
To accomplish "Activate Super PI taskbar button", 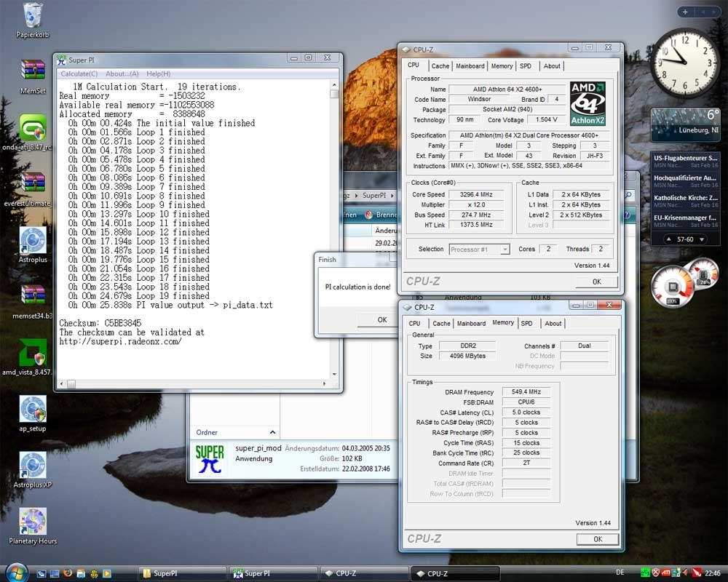I will pyautogui.click(x=273, y=574).
